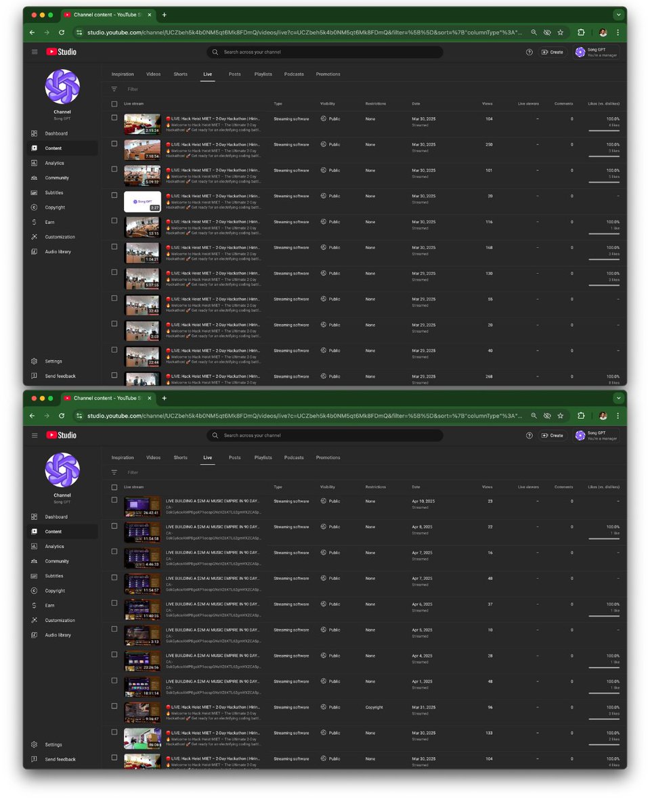Expand tab search chevron in the upper browser window
Image resolution: width=650 pixels, height=812 pixels.
[618, 15]
